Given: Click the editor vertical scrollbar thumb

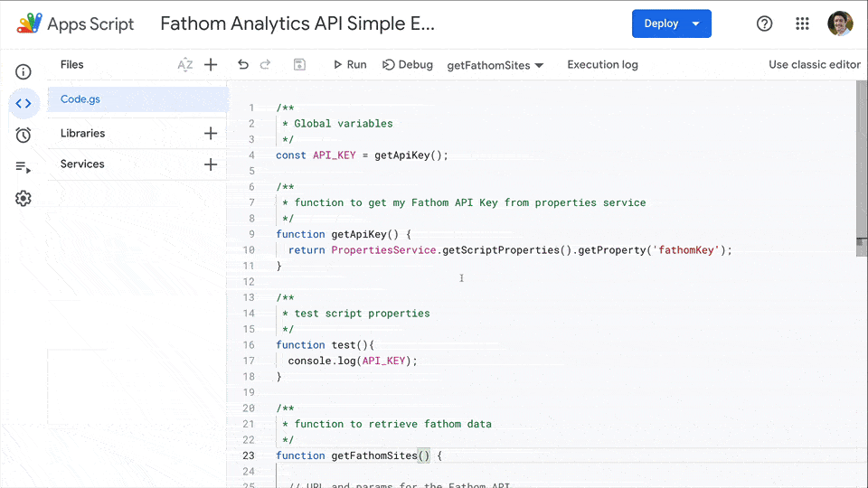Looking at the screenshot, I should point(862,168).
